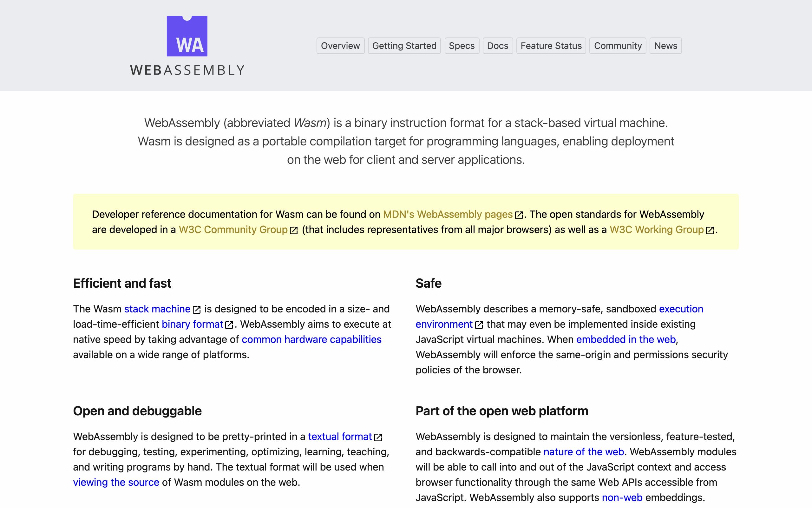812x508 pixels.
Task: Click the Safe heading
Action: pos(429,283)
